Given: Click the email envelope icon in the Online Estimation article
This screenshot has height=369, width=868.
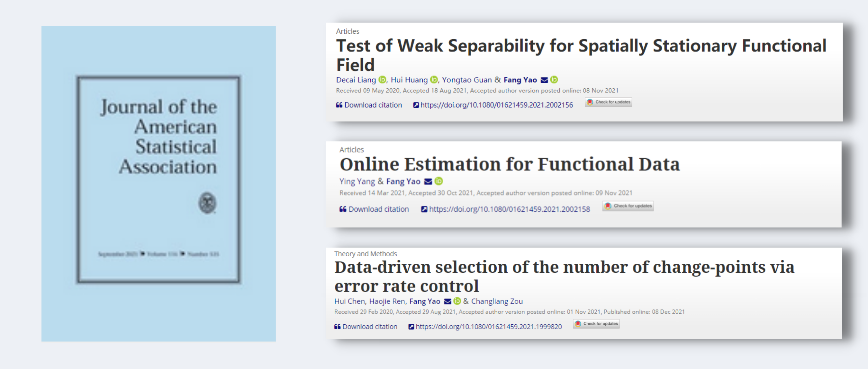Looking at the screenshot, I should (x=428, y=182).
